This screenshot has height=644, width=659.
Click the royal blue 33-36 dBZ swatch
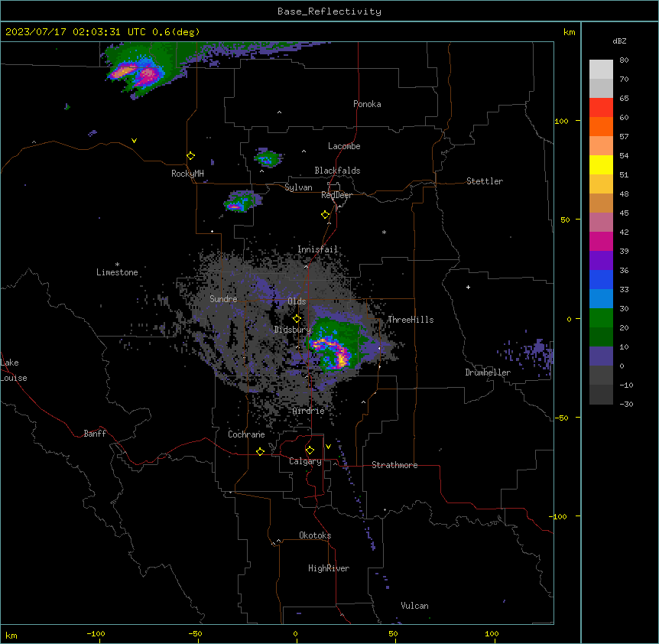tap(601, 279)
